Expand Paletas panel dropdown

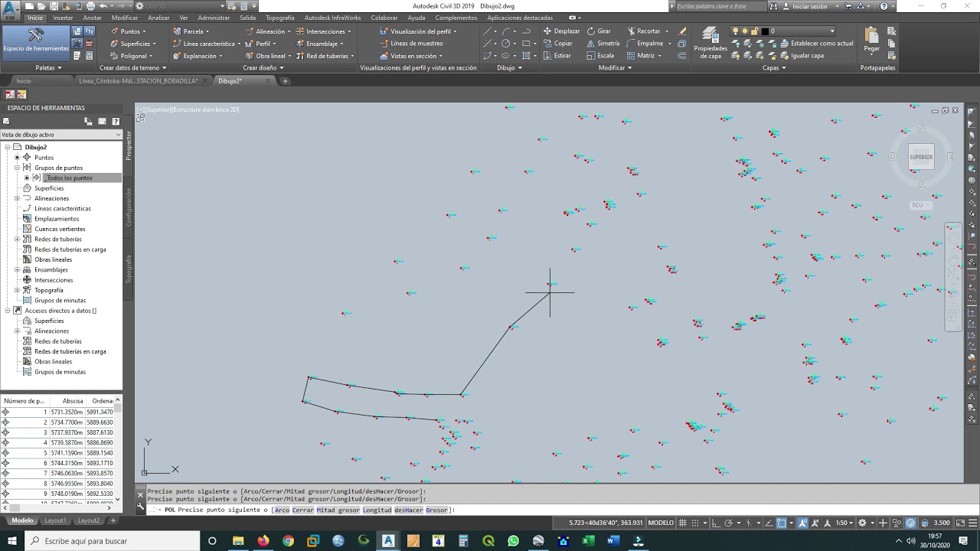click(48, 68)
